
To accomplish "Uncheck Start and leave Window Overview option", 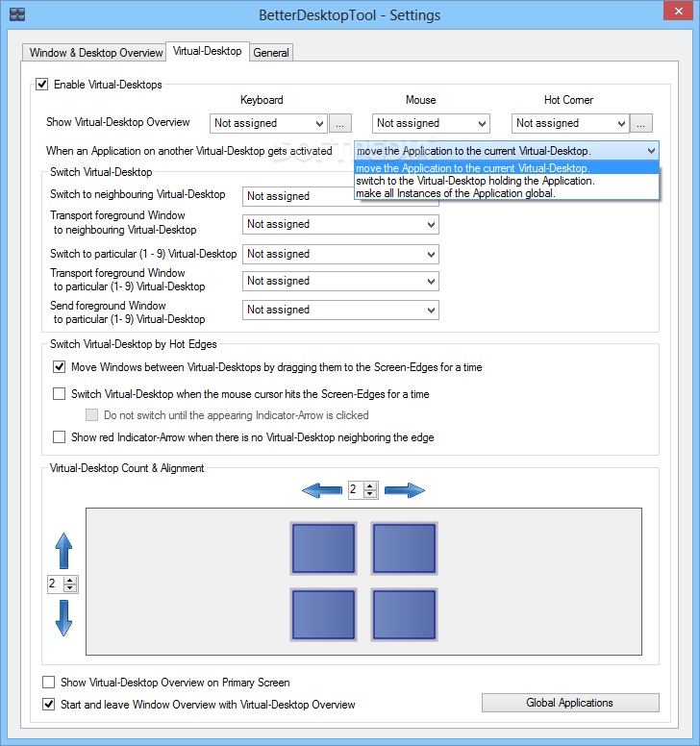I will coord(48,704).
